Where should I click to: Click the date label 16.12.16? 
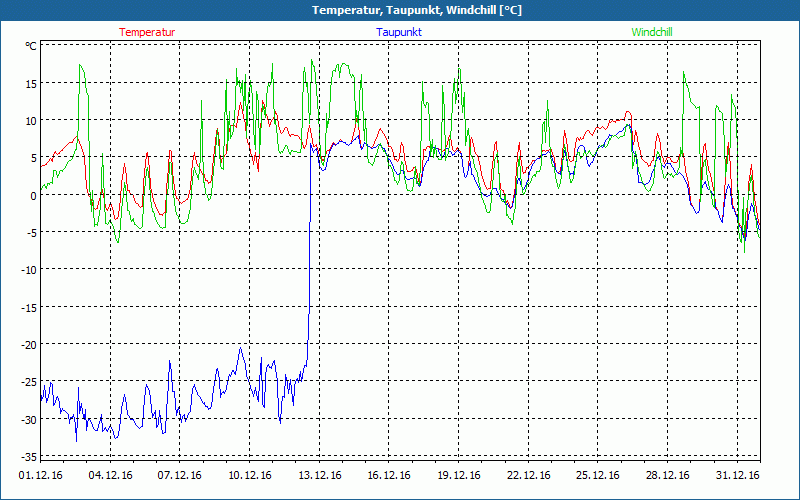tap(389, 475)
